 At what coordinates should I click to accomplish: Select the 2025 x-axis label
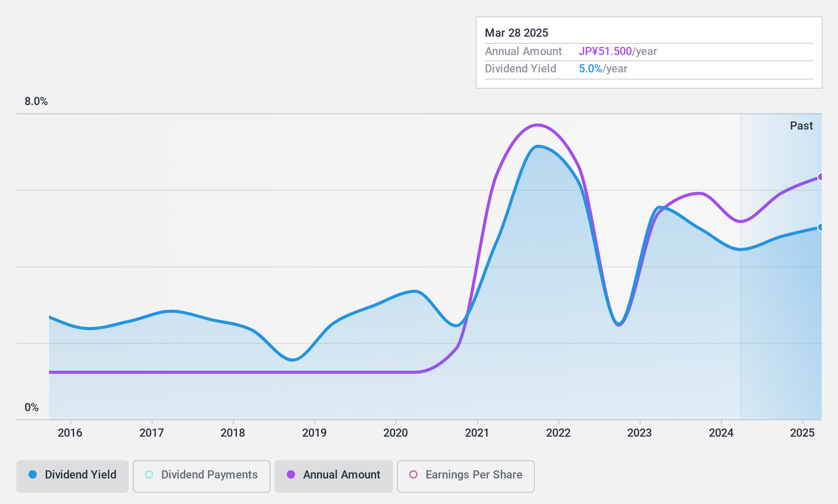click(x=803, y=433)
